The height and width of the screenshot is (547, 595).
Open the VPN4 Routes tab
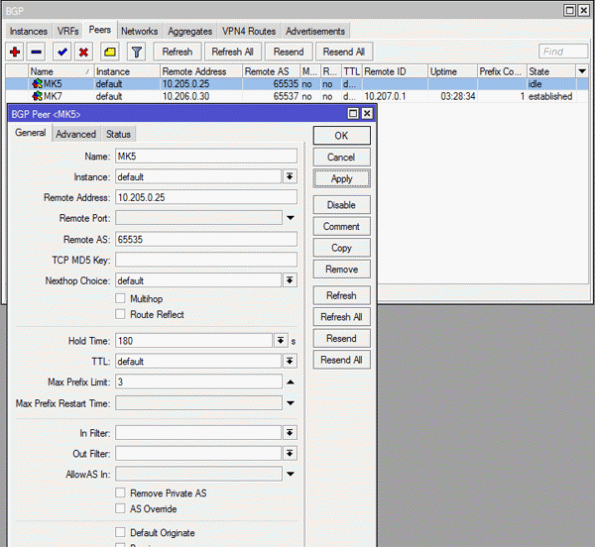(249, 31)
